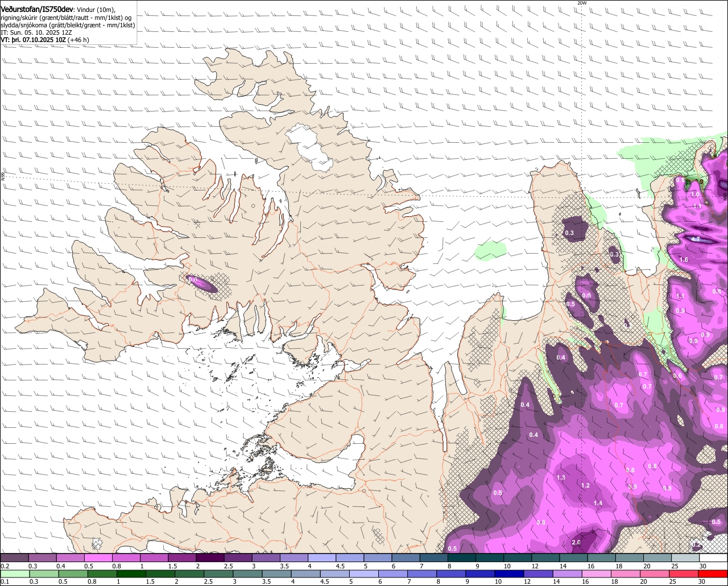
Task: Click the small purple snow patch in the Westfjords
Action: point(201,283)
